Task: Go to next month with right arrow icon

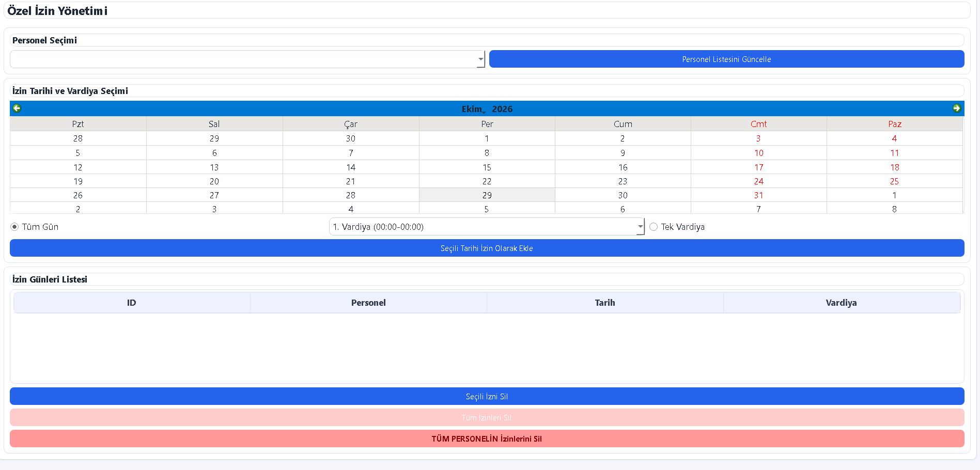Action: (x=957, y=108)
